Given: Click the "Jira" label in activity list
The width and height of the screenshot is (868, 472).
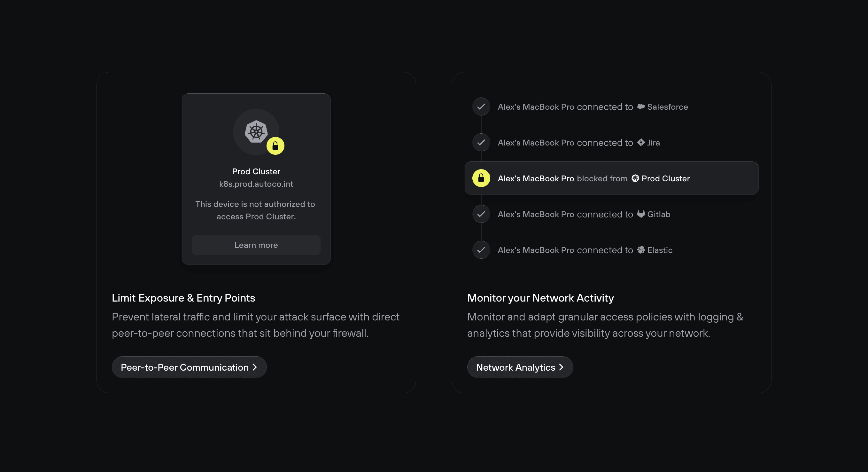Looking at the screenshot, I should pyautogui.click(x=654, y=143).
